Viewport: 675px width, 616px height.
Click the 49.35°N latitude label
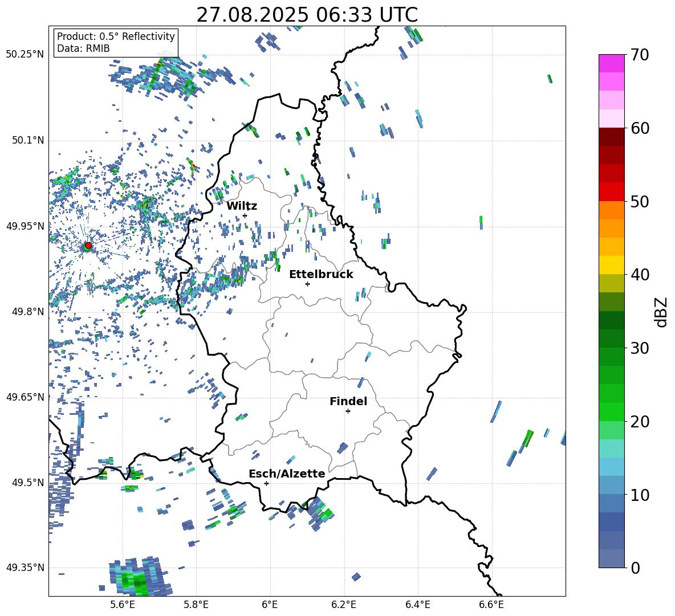(x=25, y=568)
